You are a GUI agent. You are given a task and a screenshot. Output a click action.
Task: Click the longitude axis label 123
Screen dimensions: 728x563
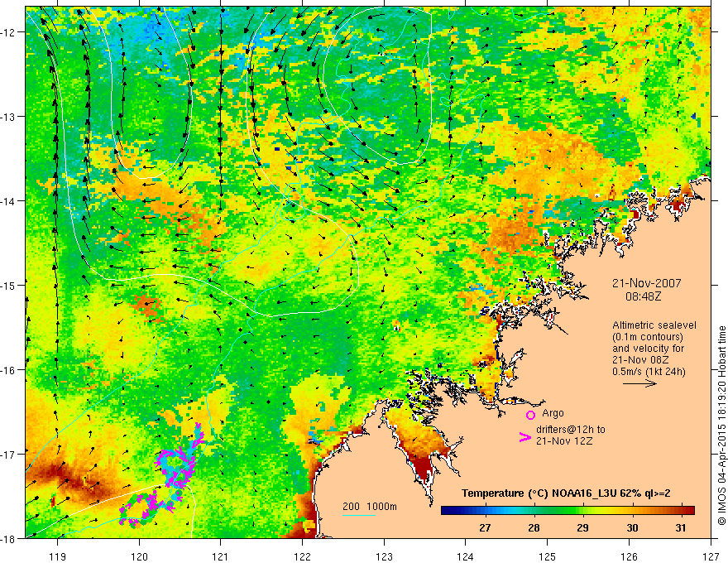(x=384, y=556)
